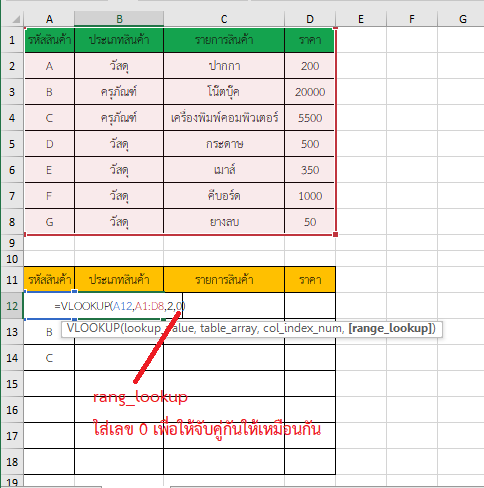
Task: Click cell containing ปากกา
Action: 224,66
